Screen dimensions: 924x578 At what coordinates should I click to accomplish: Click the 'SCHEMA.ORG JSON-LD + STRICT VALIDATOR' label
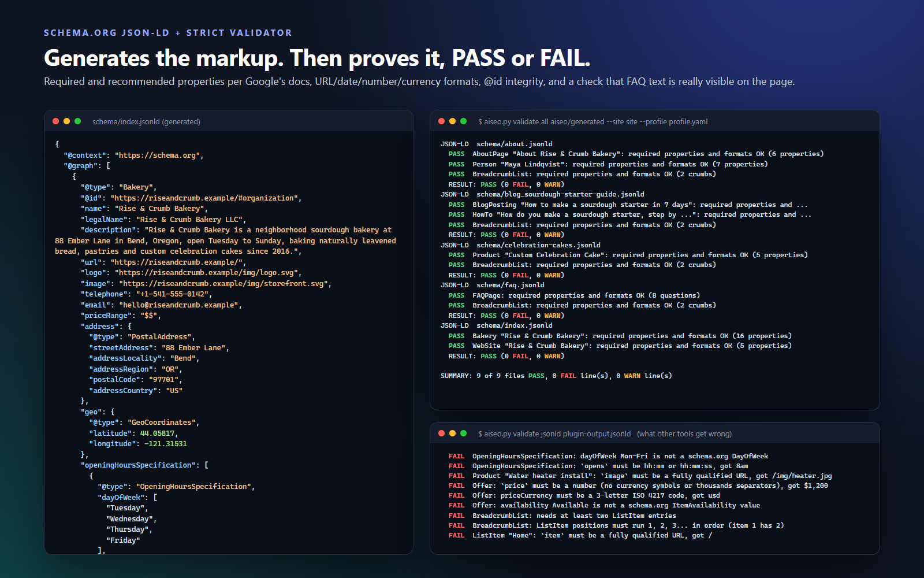168,33
